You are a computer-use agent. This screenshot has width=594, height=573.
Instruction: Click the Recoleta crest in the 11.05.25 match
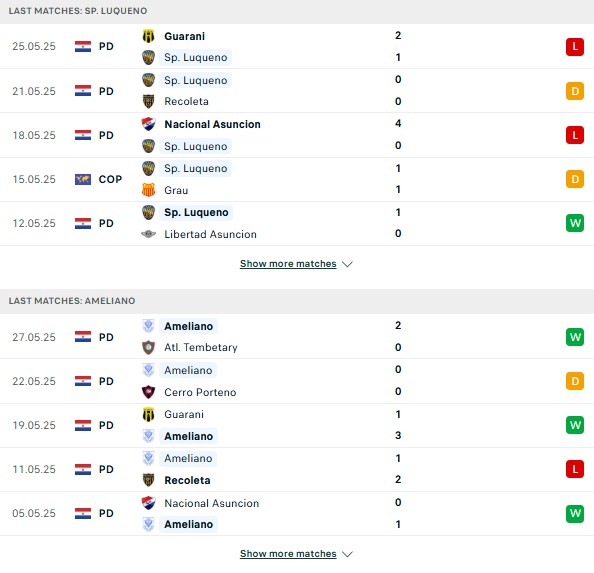click(x=148, y=480)
